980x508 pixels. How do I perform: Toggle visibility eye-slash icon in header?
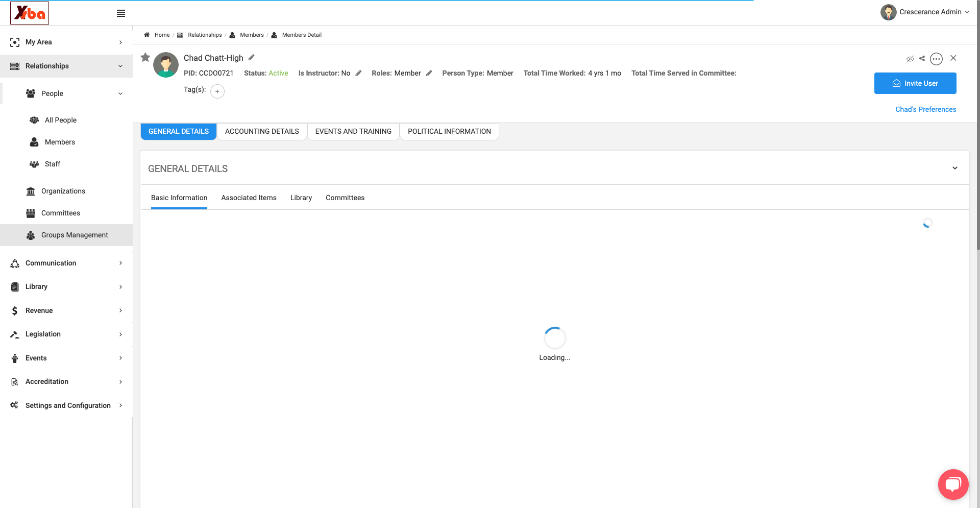click(x=910, y=59)
